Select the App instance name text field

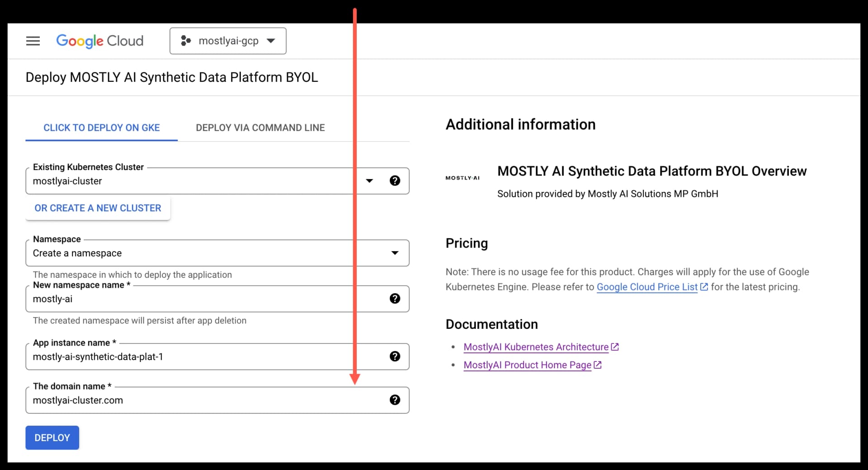tap(181, 356)
